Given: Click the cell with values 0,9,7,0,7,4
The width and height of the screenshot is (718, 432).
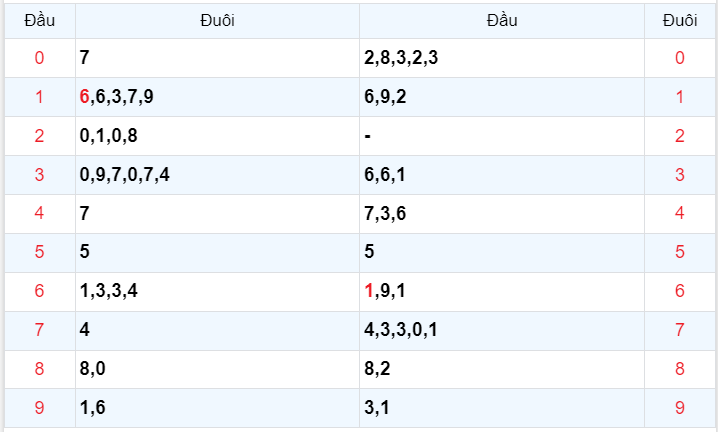Looking at the screenshot, I should point(125,175).
